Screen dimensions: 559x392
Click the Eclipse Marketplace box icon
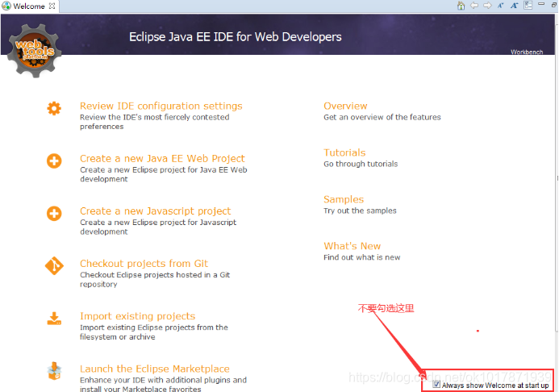coord(54,371)
